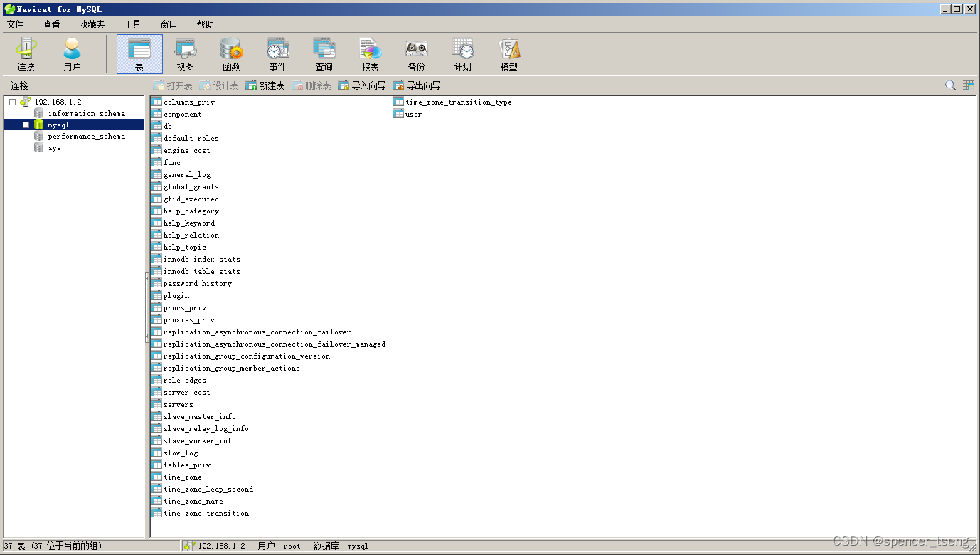Collapse the 192.168.1.2 connection tree

pos(11,101)
